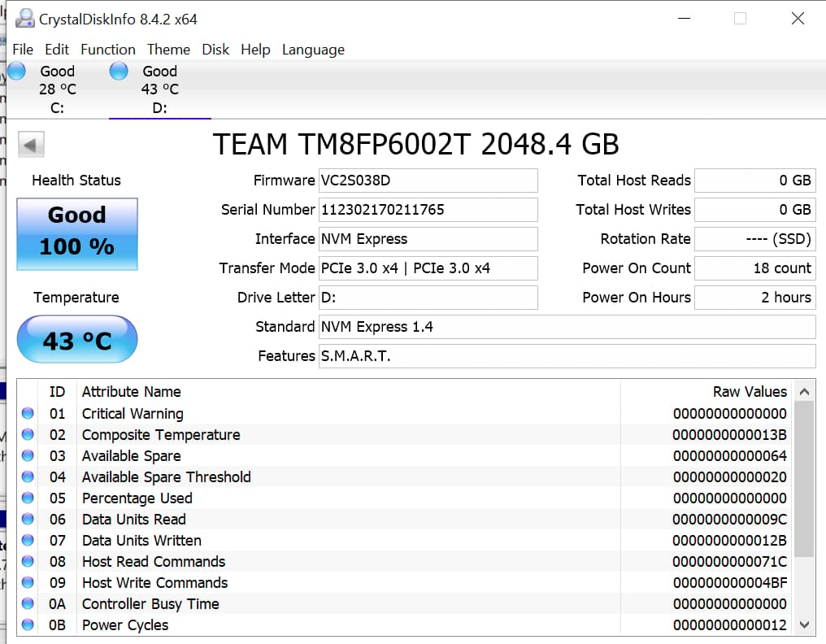Click raw value 00000000012B
Viewport: 826px width, 644px height.
tap(729, 540)
